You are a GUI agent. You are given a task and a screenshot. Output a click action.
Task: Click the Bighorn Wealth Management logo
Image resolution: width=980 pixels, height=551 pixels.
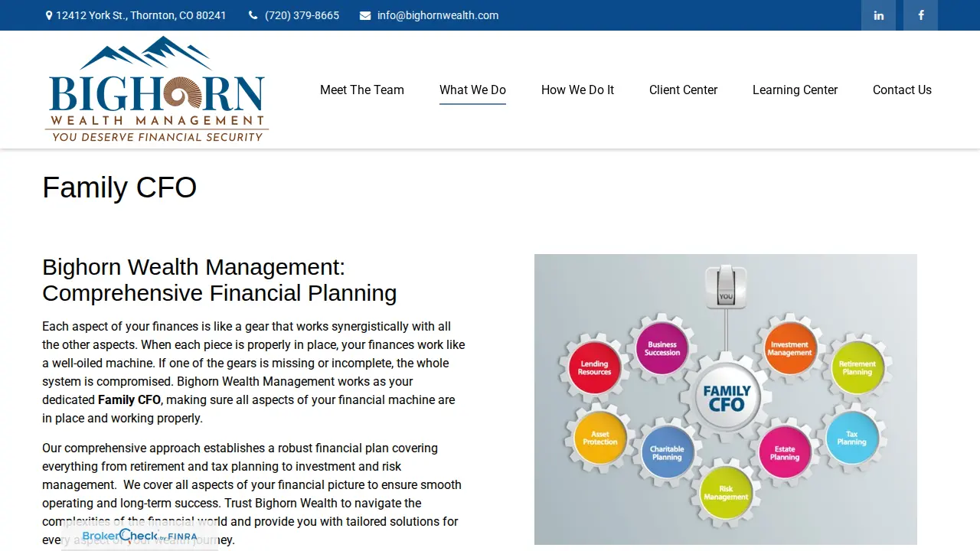(x=157, y=89)
